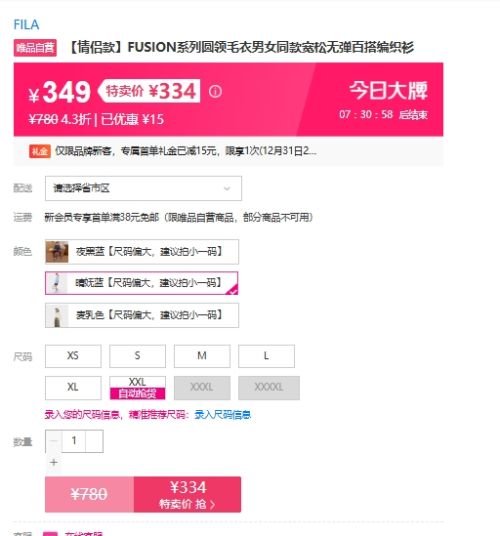Choose size XXL with 自动抢货 label

coord(137,388)
